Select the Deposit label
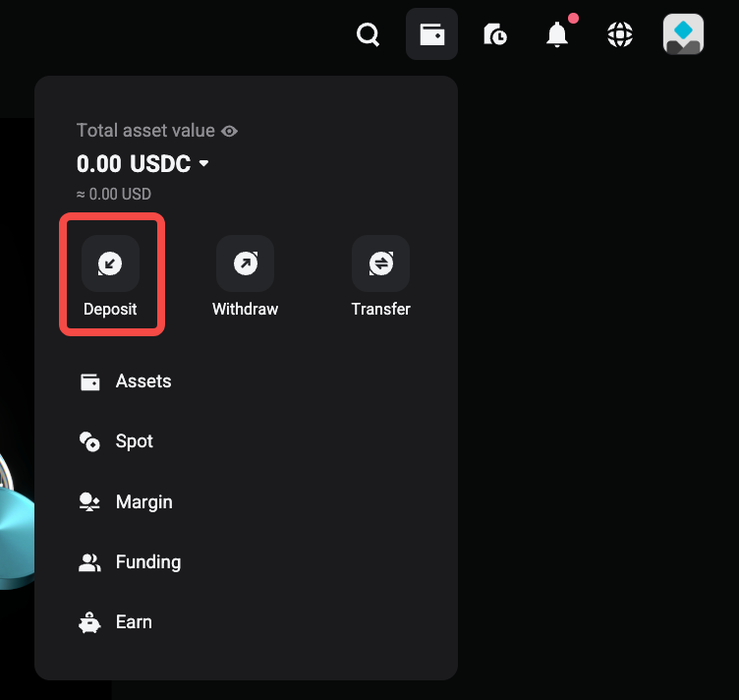Image resolution: width=739 pixels, height=700 pixels. (x=110, y=310)
